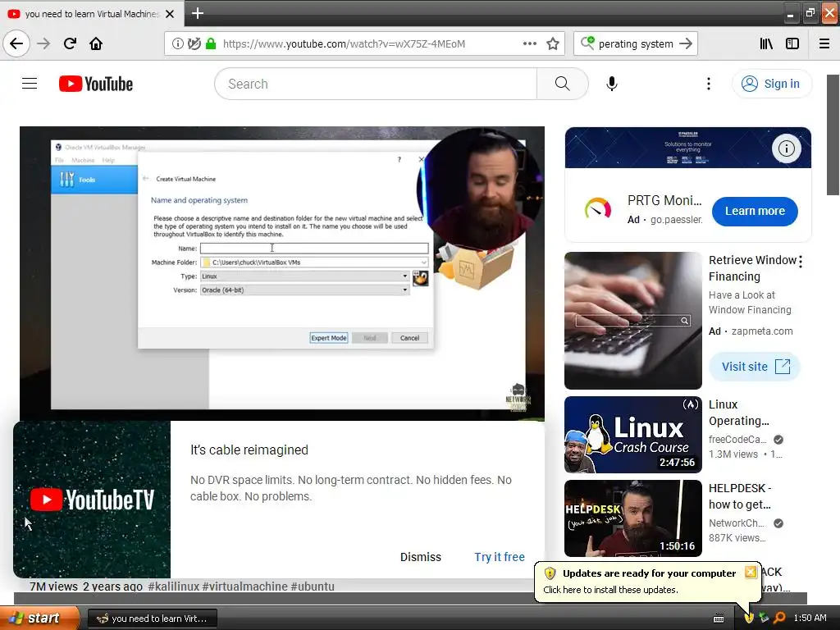Open Firefox hamburger menu
This screenshot has height=630, width=840.
[824, 44]
